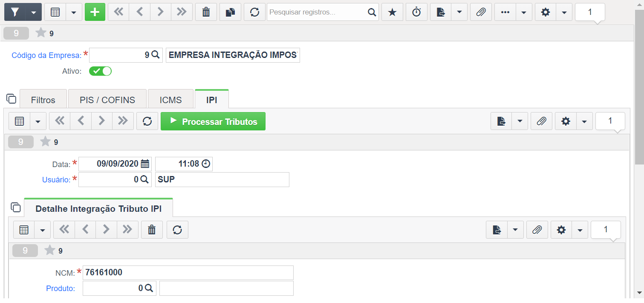Screen dimensions: 644x303
Task: Delete record using top toolbar trash icon
Action: coord(206,12)
